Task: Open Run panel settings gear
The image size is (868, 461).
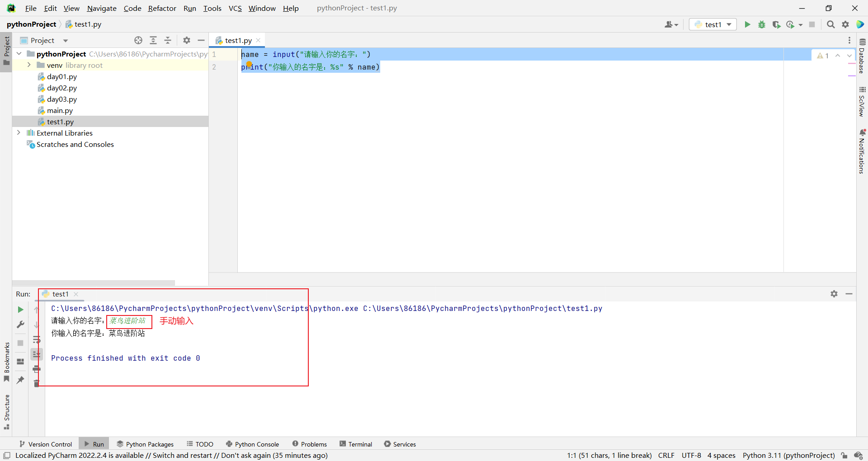Action: [x=834, y=294]
